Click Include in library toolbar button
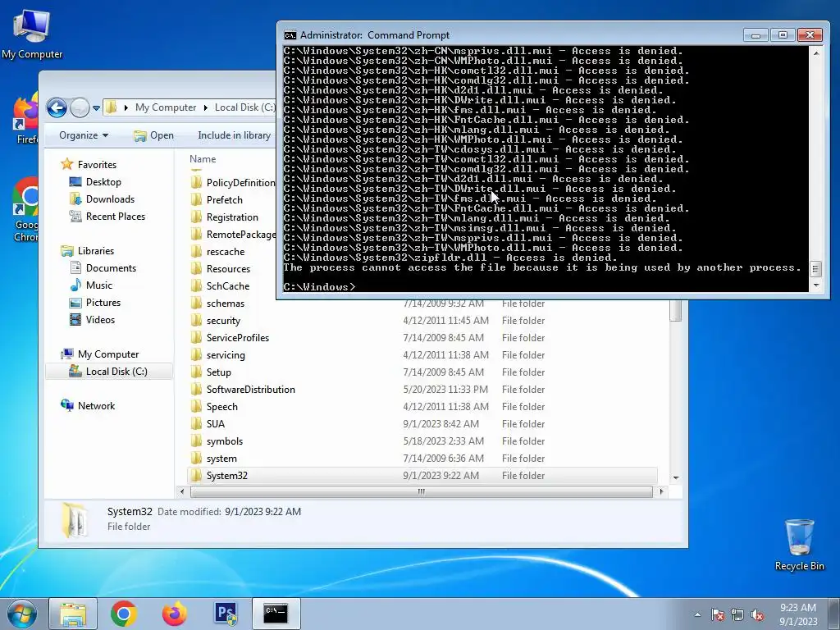This screenshot has width=840, height=630. [x=234, y=135]
